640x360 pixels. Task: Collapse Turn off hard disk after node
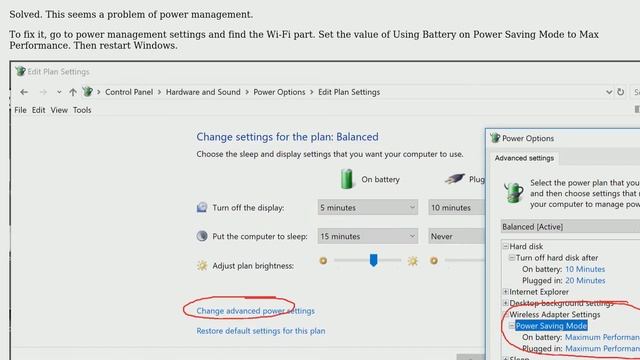click(x=511, y=258)
